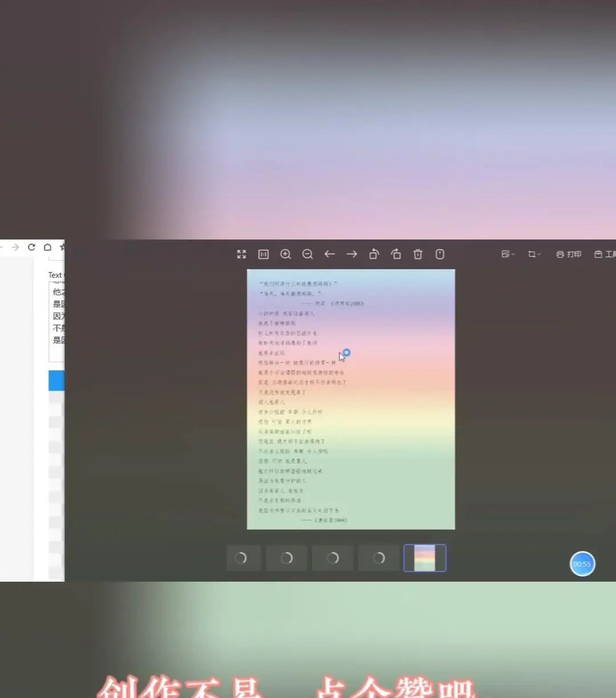
Task: Open the send-to-mobile icon
Action: [x=439, y=254]
